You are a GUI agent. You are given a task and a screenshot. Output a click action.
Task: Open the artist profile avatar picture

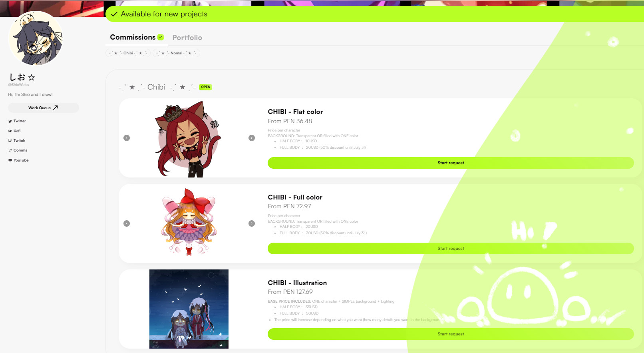tap(36, 38)
